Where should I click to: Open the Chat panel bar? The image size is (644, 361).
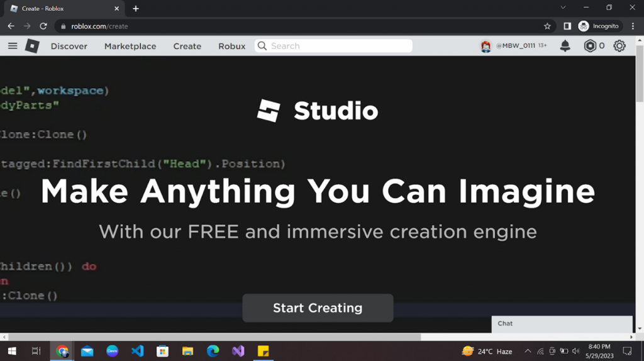561,324
